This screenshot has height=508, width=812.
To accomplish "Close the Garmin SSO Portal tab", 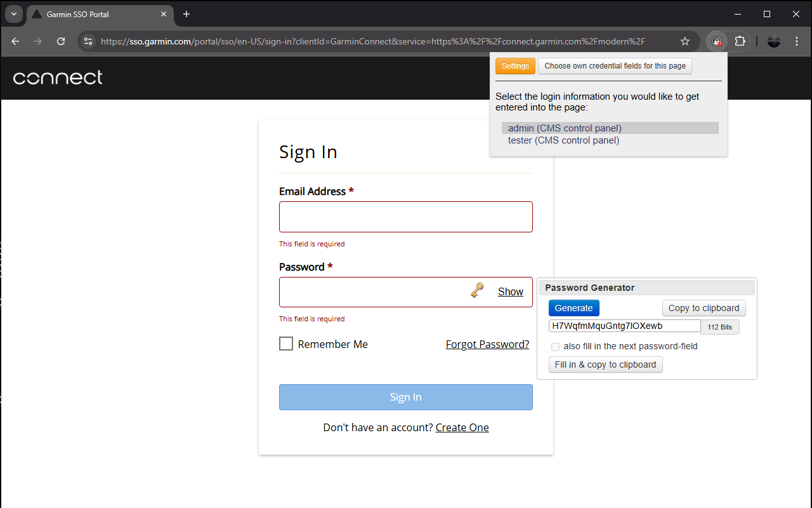I will coord(164,14).
